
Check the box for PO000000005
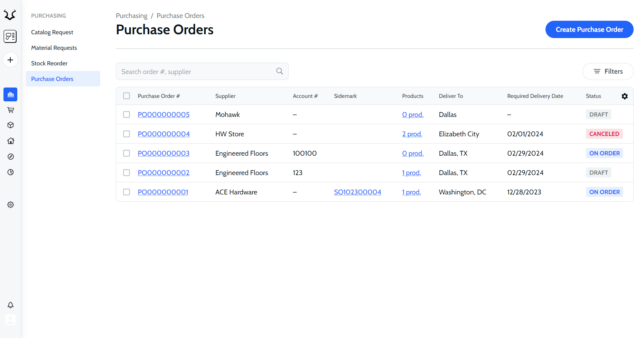[127, 115]
